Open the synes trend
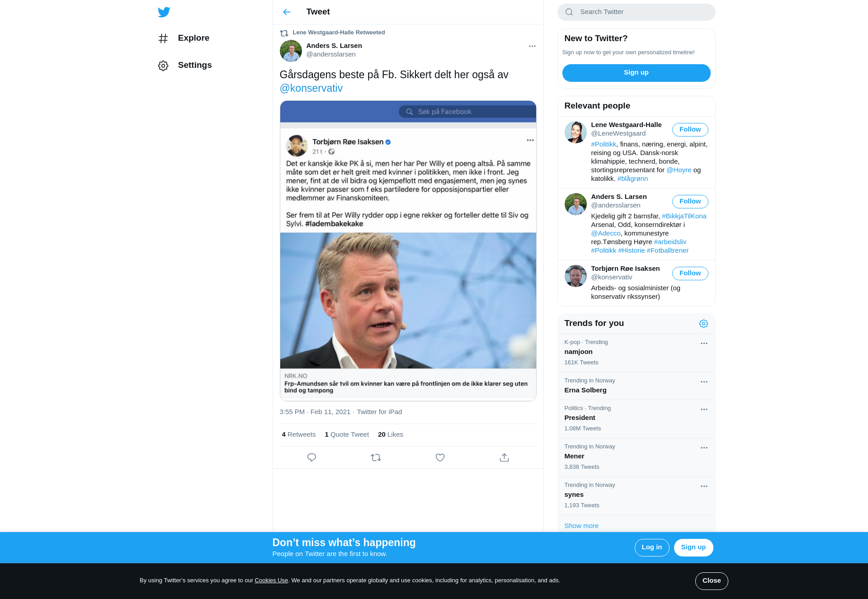This screenshot has height=599, width=868. [x=636, y=496]
